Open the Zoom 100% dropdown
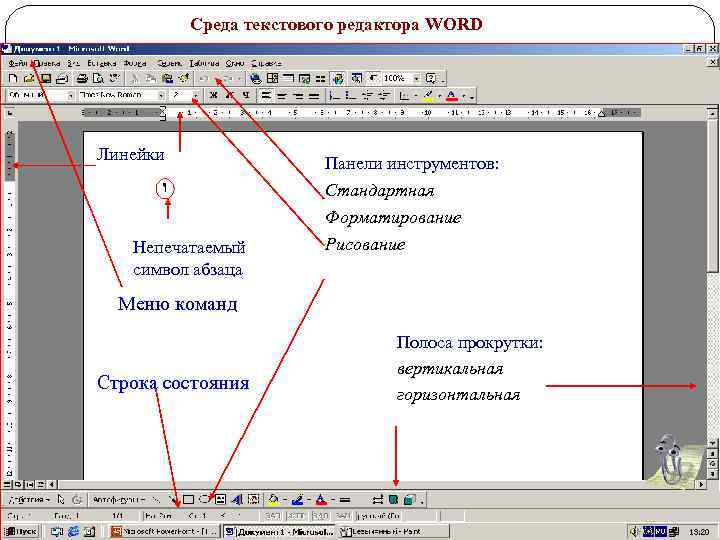Viewport: 720px width, 540px height. 416,79
